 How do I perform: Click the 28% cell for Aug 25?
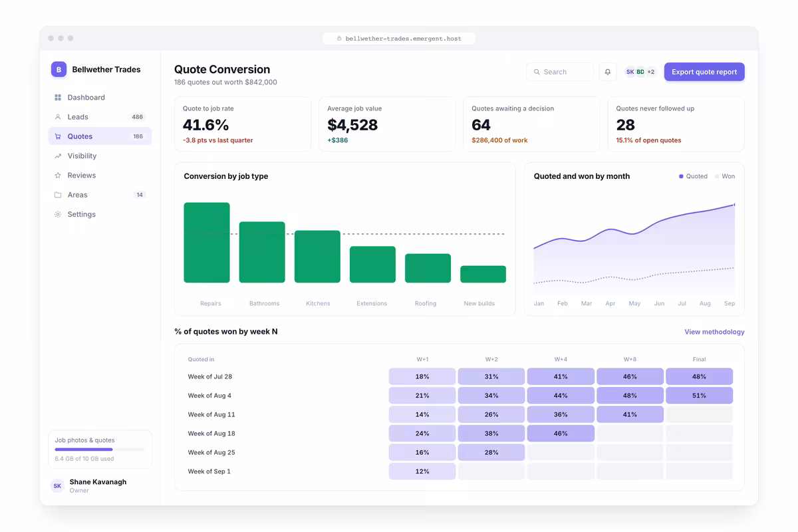tap(491, 452)
